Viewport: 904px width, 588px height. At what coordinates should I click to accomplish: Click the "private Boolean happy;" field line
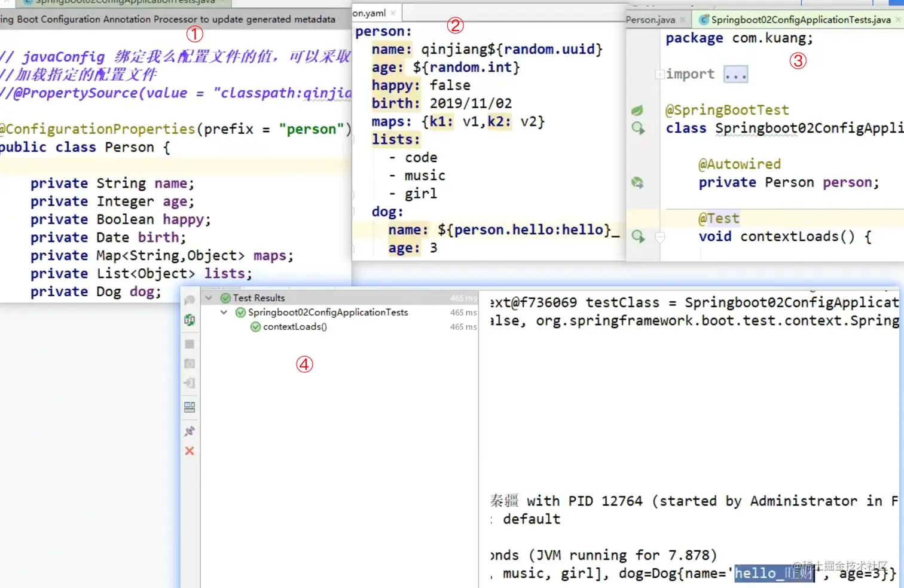[x=121, y=219]
